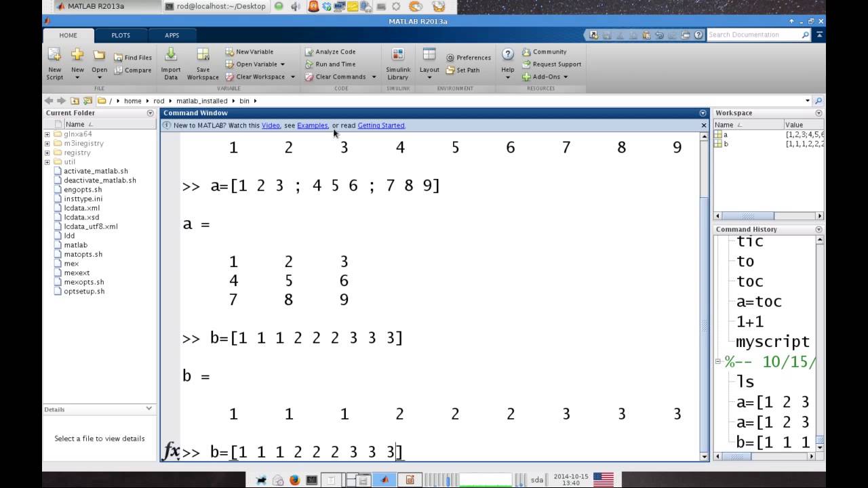Open a file with the Open button
The image size is (868, 488).
click(99, 64)
